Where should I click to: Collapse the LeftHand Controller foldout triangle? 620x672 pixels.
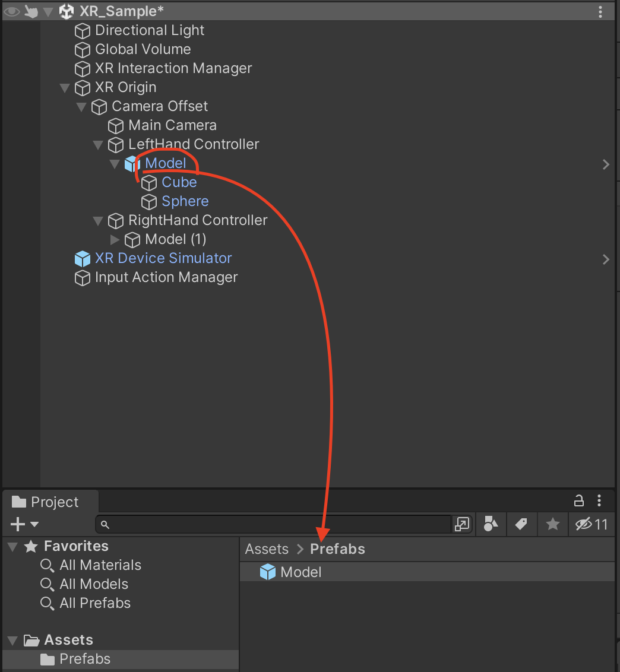click(x=98, y=145)
